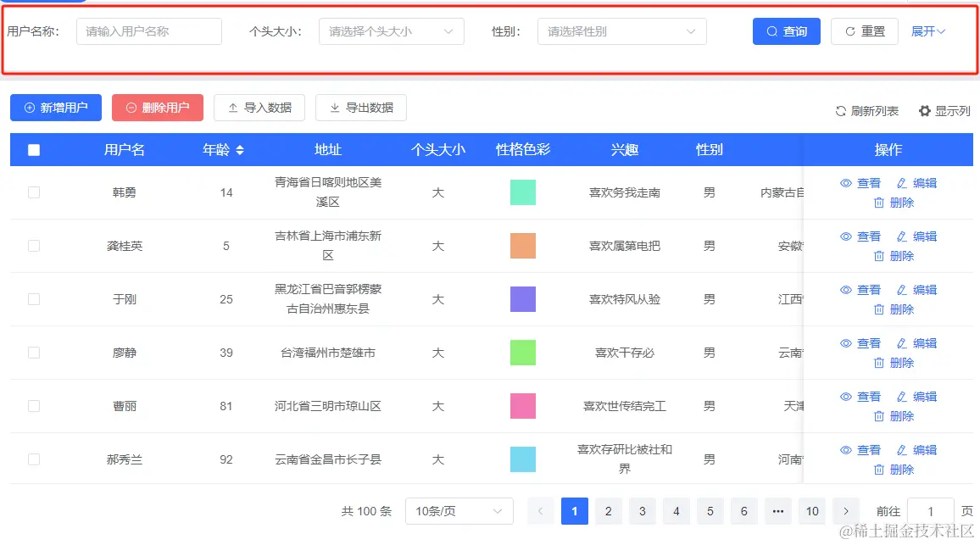Viewport: 980px width, 545px height.
Task: Click interest text 喜欢千存必
Action: click(625, 353)
